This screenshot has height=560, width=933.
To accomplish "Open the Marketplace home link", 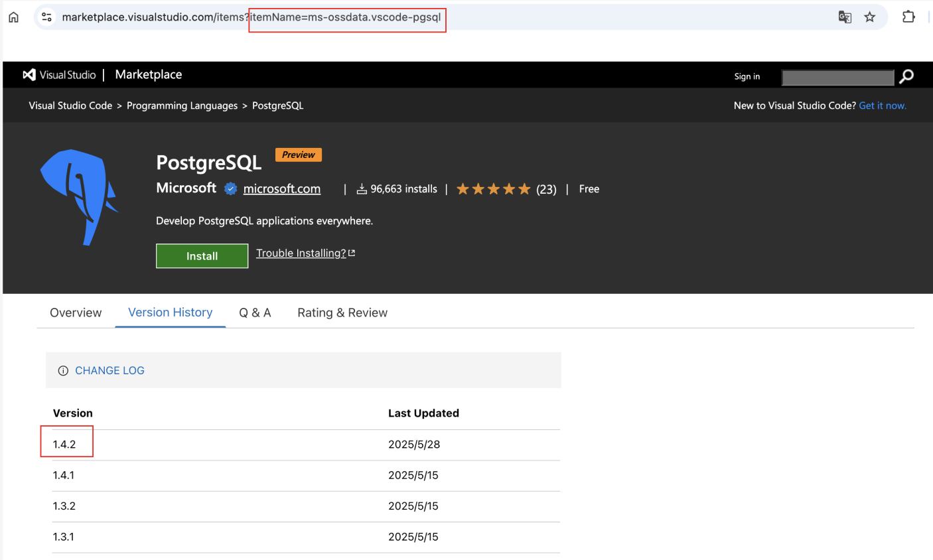I will pyautogui.click(x=149, y=74).
